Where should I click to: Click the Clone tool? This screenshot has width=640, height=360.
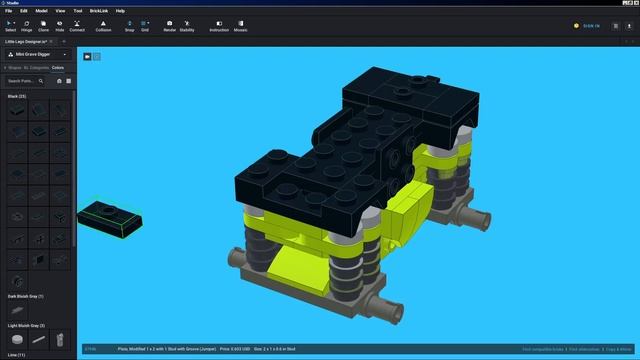[x=43, y=26]
